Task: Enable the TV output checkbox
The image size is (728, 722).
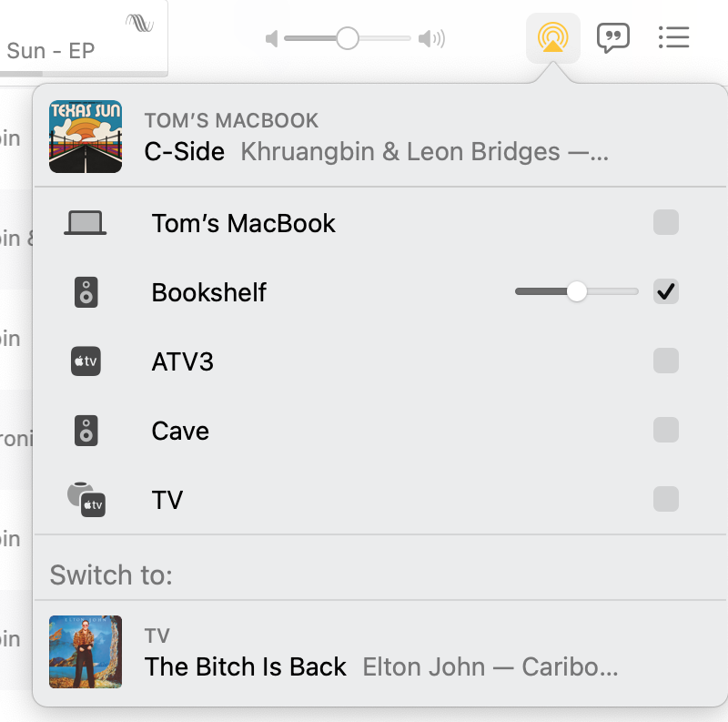Action: coord(666,500)
